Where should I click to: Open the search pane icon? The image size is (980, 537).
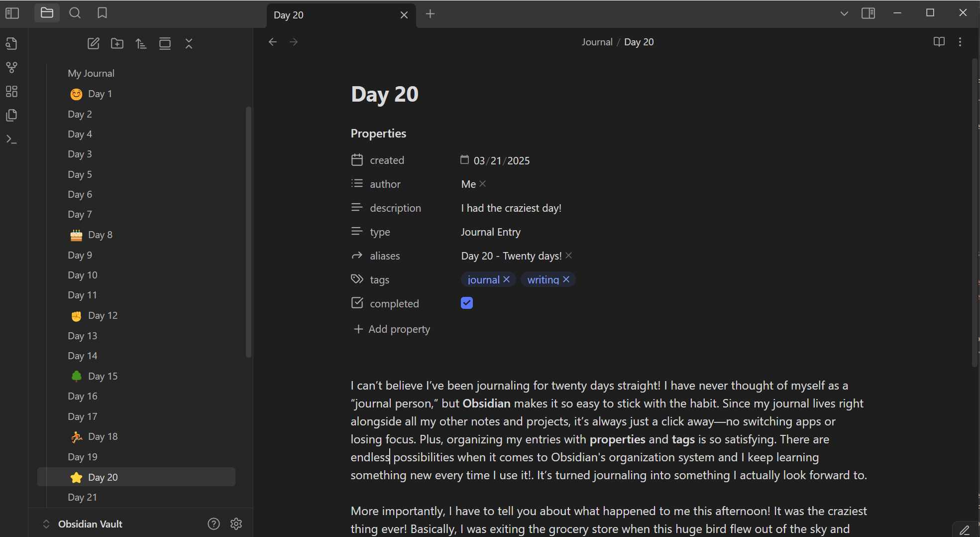tap(75, 13)
